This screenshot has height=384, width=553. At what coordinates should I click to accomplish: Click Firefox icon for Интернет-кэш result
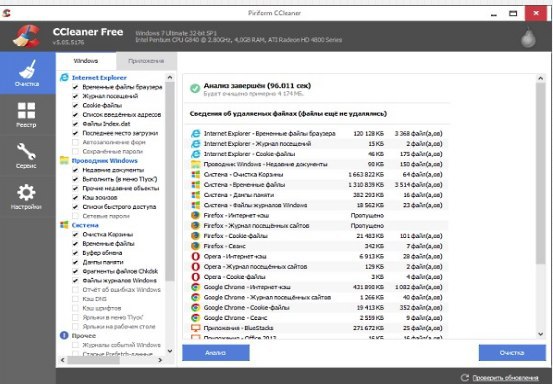pos(195,215)
